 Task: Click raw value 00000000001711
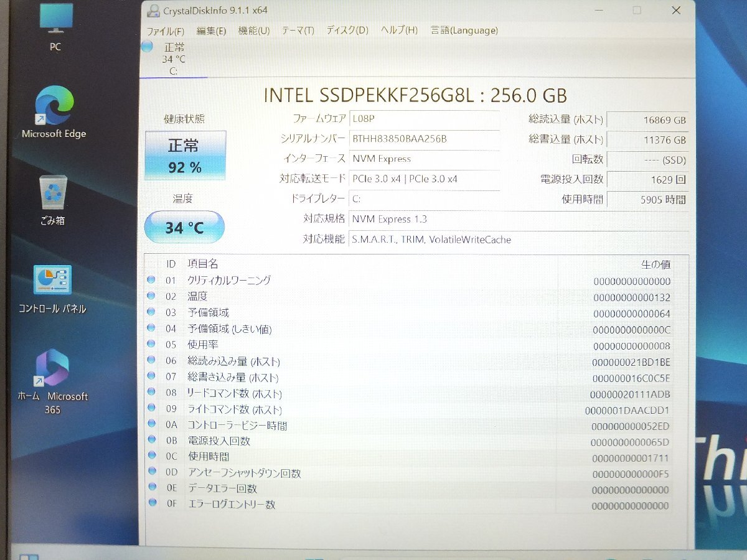631,459
